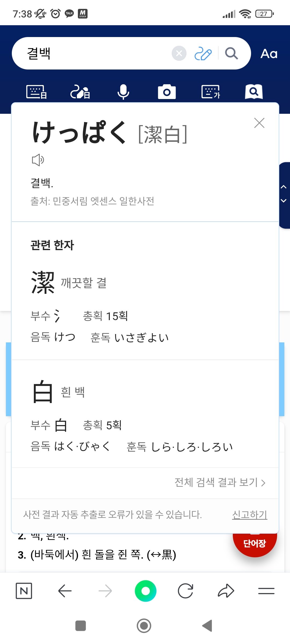Tap the search field containing 결백
Screen dimensions: 290x644
pyautogui.click(x=97, y=53)
